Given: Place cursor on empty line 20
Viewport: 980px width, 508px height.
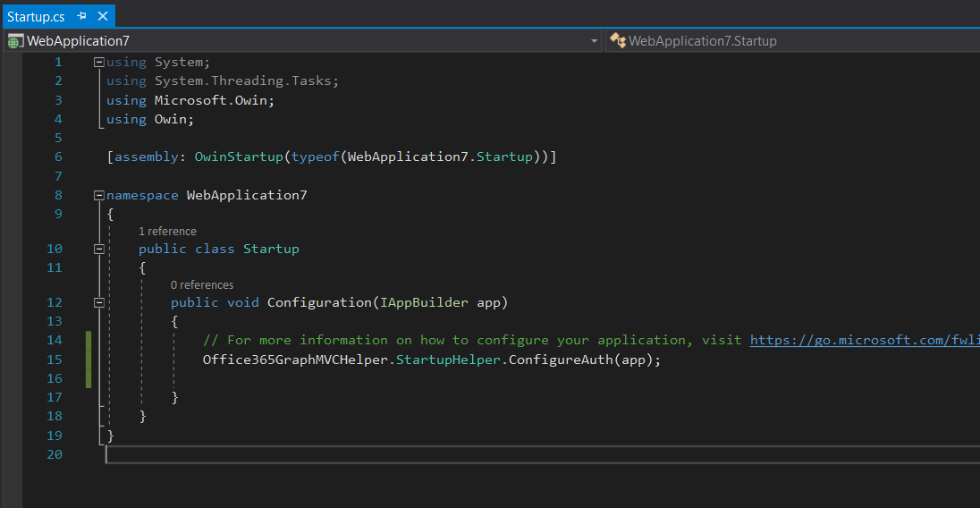Looking at the screenshot, I should 358,454.
